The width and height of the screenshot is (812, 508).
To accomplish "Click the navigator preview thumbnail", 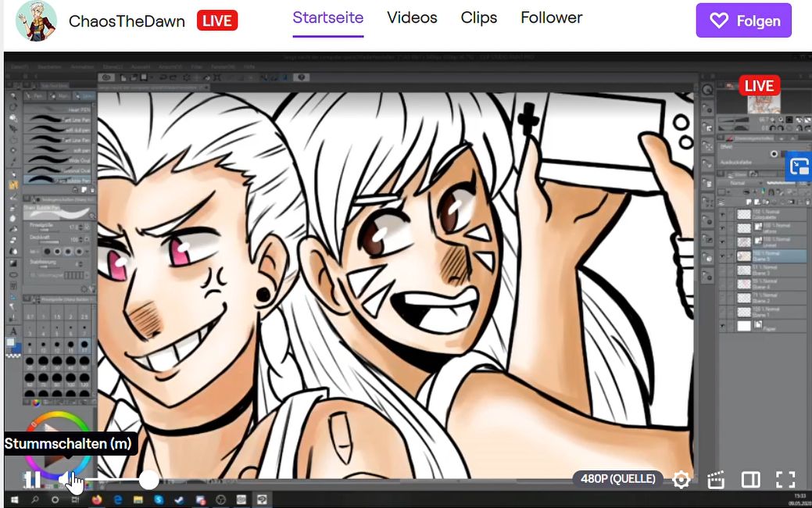I will (x=764, y=102).
